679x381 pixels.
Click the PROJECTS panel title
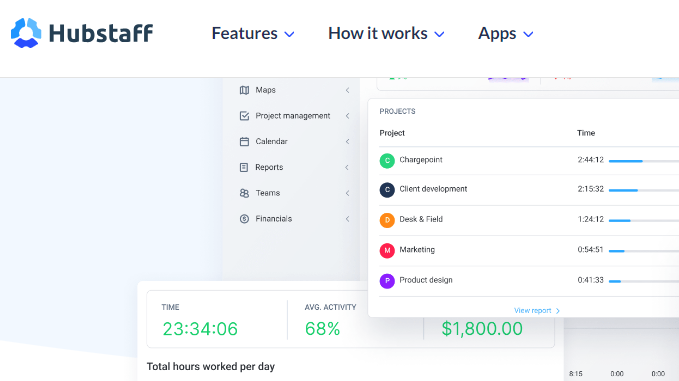pyautogui.click(x=397, y=111)
